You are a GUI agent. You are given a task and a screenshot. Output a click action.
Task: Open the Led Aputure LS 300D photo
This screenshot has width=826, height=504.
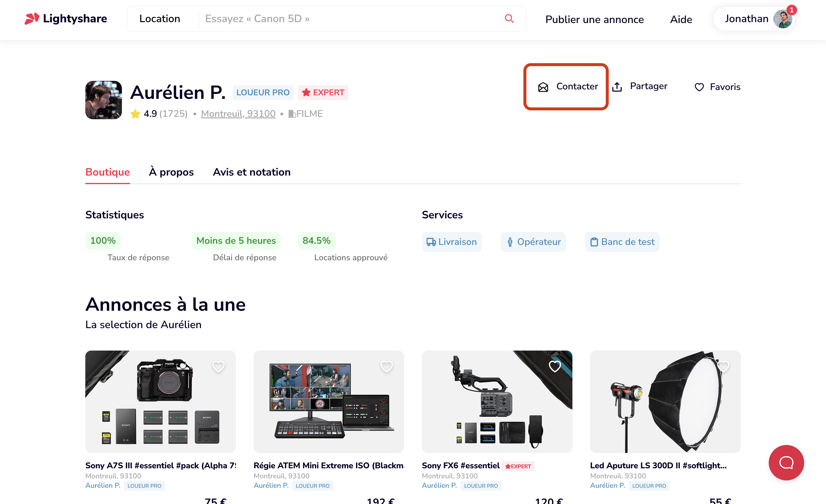(665, 402)
